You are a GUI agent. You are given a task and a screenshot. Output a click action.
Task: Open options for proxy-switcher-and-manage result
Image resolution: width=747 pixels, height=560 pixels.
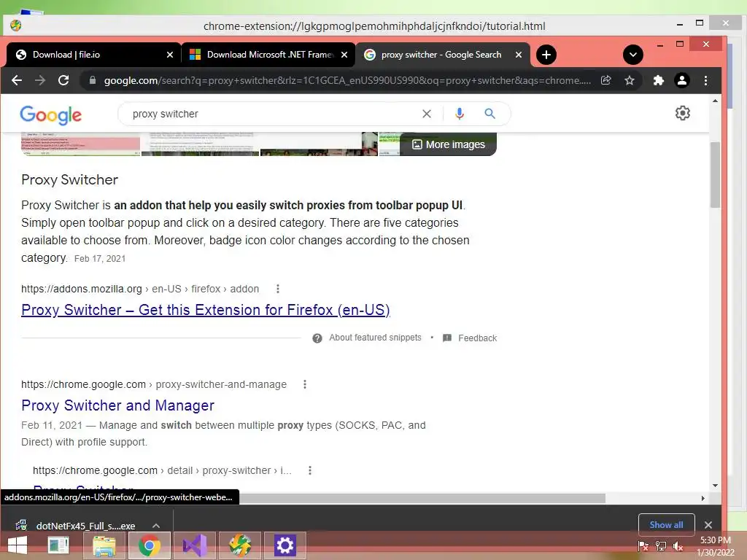pyautogui.click(x=305, y=384)
